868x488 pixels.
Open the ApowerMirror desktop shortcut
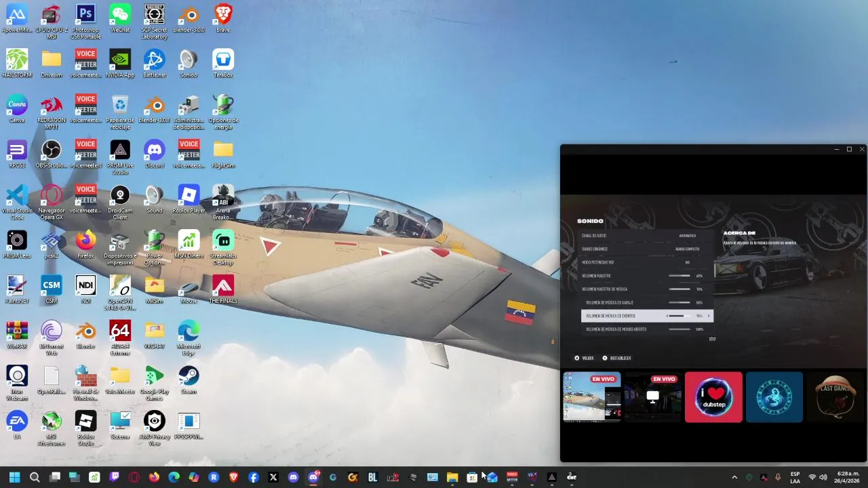coord(17,18)
